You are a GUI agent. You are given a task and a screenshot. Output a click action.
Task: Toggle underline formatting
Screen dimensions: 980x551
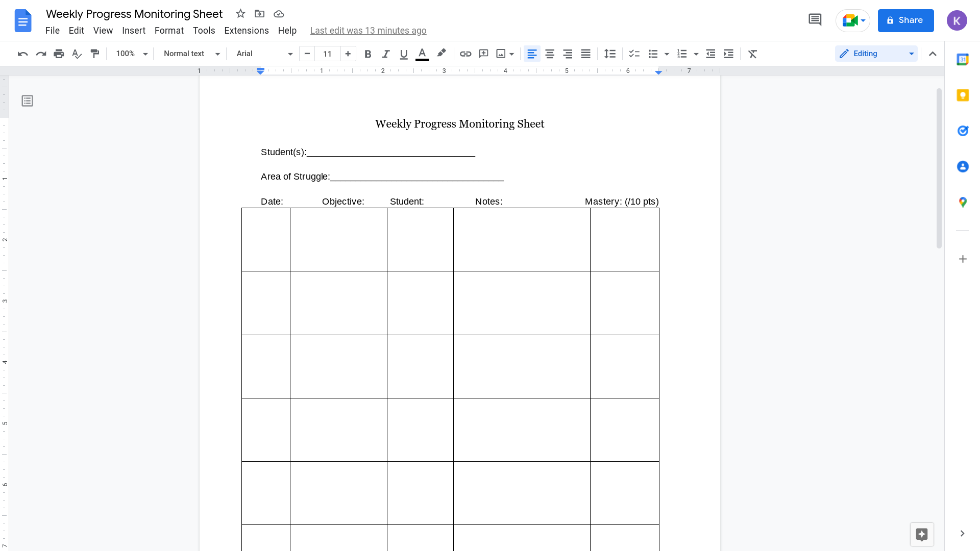(404, 54)
